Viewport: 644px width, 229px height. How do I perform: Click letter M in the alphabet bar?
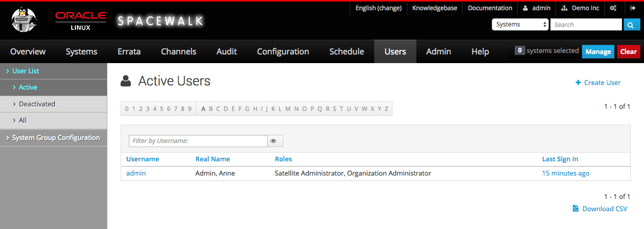pos(288,108)
